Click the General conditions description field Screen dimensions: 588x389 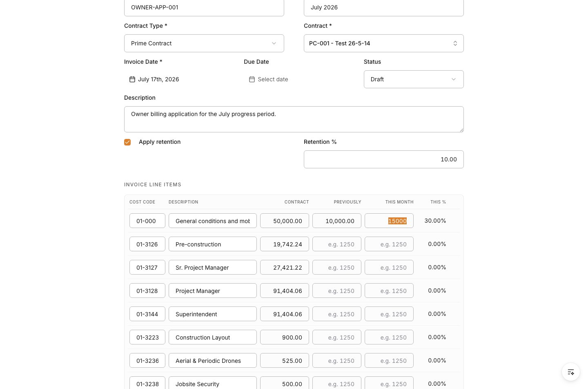click(x=213, y=221)
